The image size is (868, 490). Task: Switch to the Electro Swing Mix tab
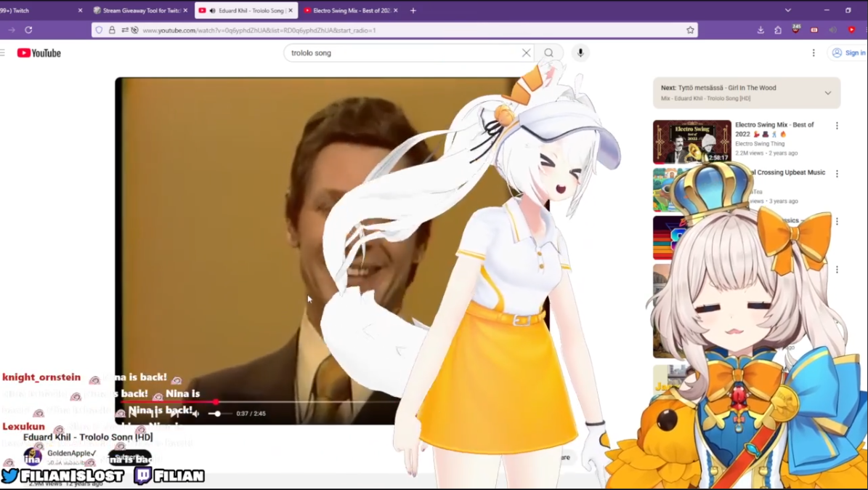[351, 10]
